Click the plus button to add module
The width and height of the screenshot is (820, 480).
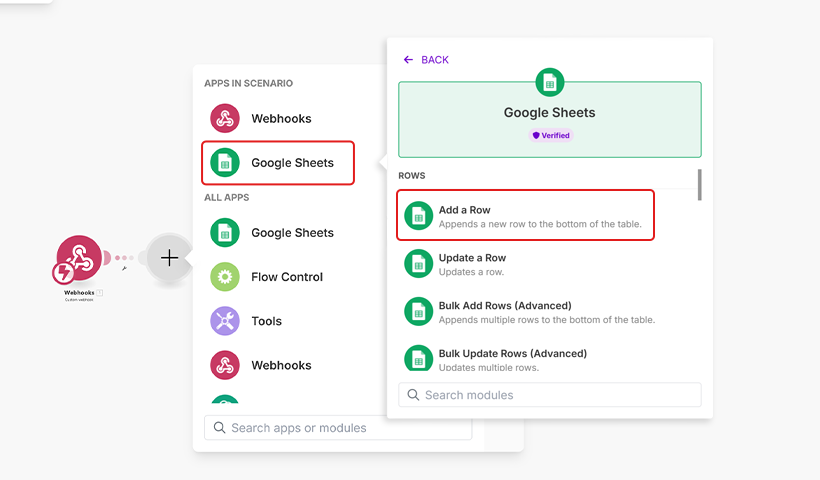click(x=170, y=258)
